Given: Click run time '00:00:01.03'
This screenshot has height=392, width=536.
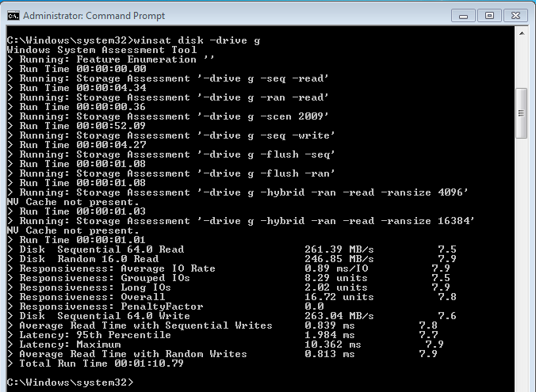Looking at the screenshot, I should (112, 211).
